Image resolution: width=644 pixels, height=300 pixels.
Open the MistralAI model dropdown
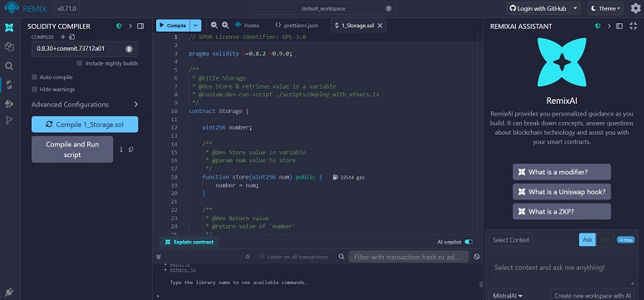(508, 295)
